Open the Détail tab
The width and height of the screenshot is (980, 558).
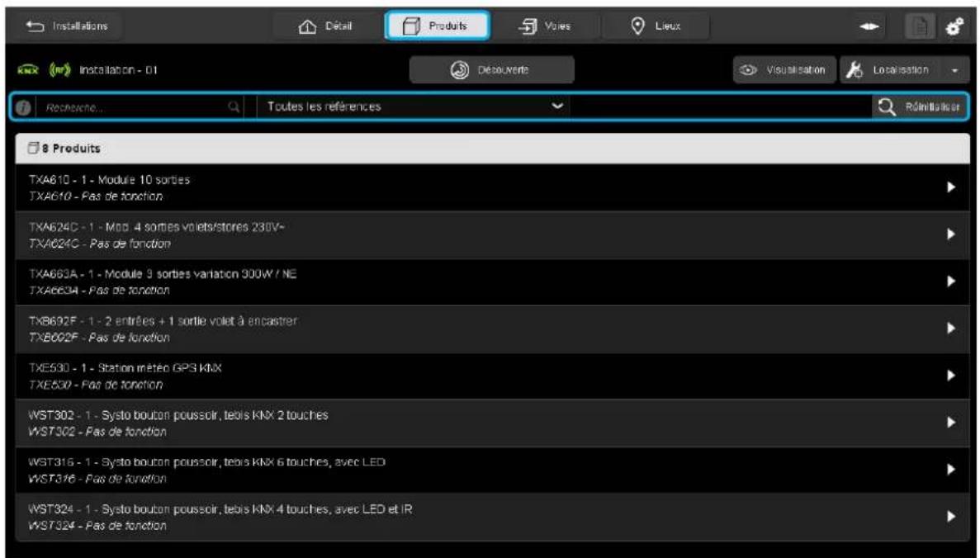pyautogui.click(x=326, y=26)
